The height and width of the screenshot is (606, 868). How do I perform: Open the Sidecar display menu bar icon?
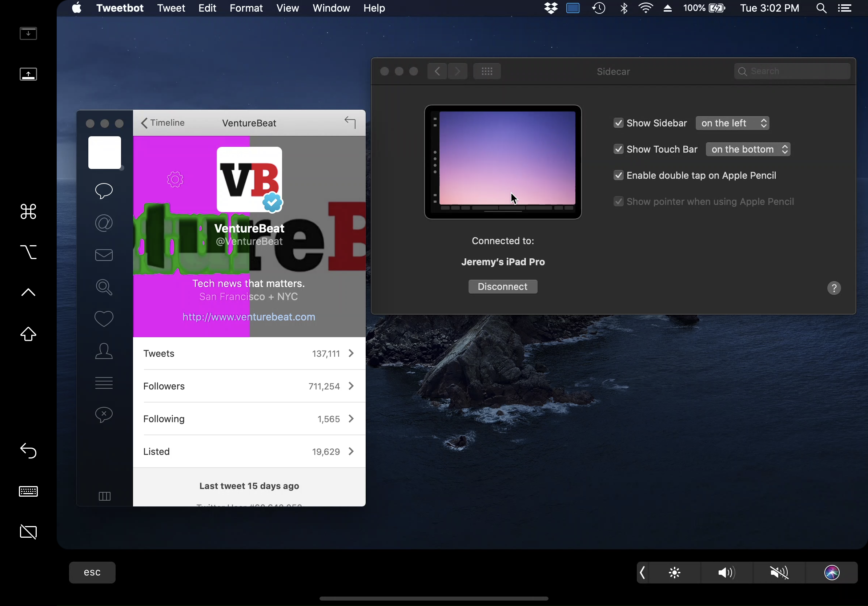point(573,8)
